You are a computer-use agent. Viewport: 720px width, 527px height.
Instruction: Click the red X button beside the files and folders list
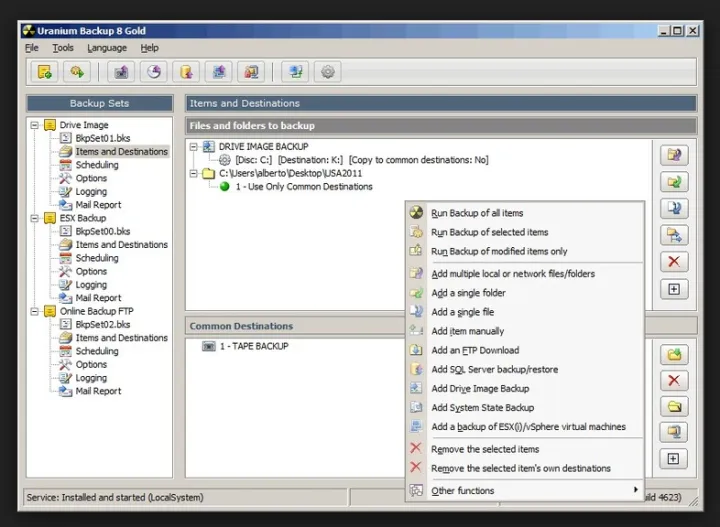point(674,262)
